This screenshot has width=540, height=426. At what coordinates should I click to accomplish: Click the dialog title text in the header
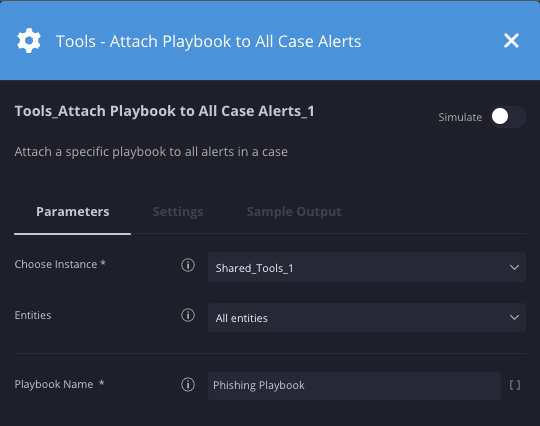click(208, 41)
